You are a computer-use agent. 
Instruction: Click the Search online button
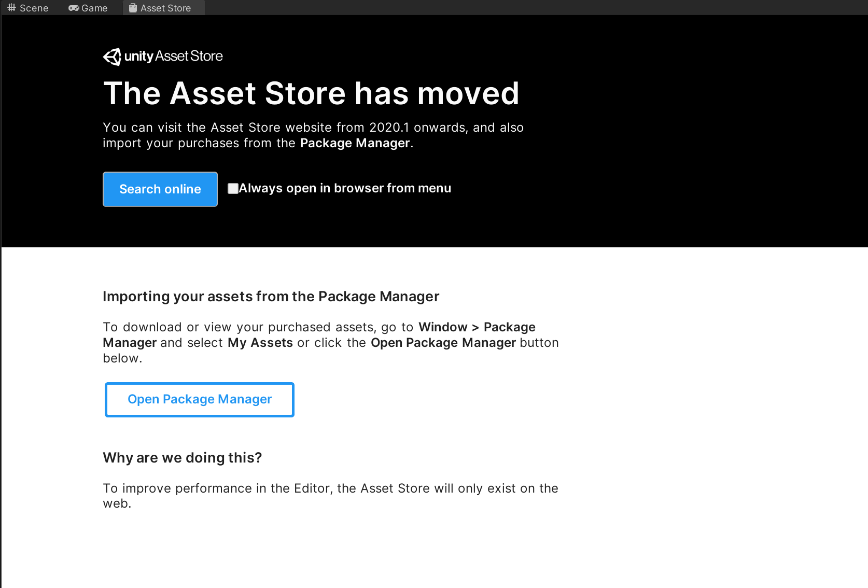(x=160, y=189)
